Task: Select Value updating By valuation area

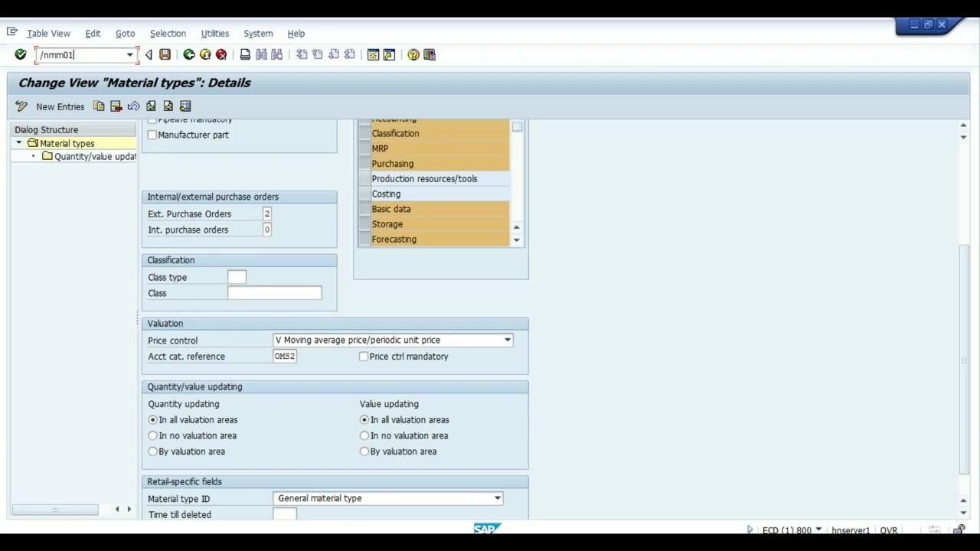Action: coord(364,452)
